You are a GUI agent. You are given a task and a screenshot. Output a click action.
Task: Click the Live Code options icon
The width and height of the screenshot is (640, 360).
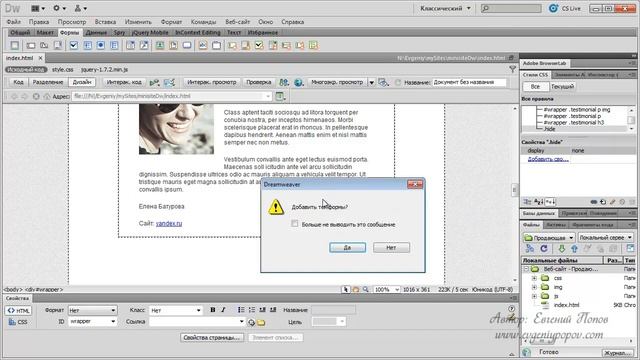point(154,82)
